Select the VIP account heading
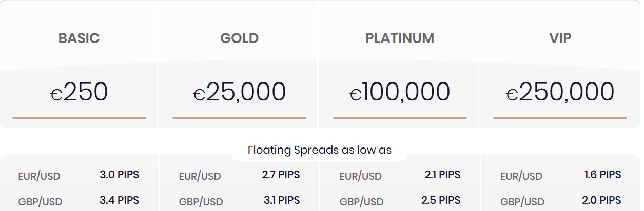 click(x=560, y=38)
